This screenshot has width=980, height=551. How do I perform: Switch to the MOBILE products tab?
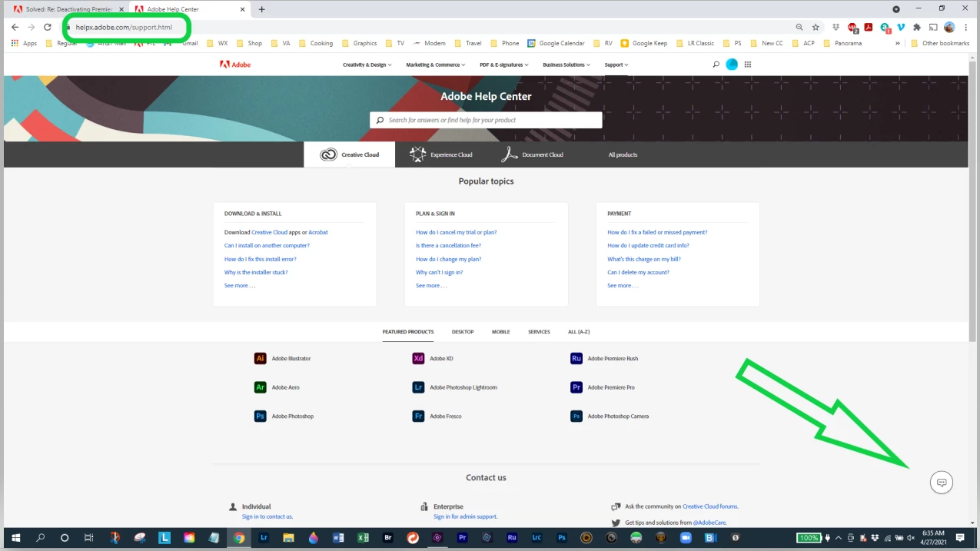[500, 332]
